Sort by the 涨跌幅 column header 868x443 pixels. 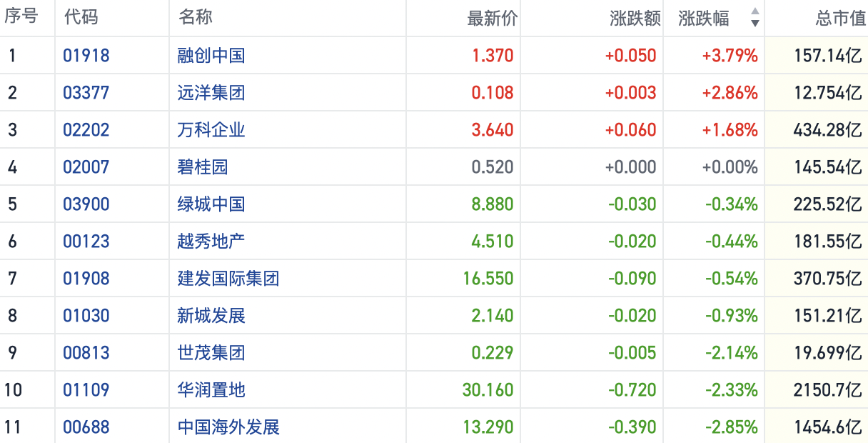tap(704, 18)
